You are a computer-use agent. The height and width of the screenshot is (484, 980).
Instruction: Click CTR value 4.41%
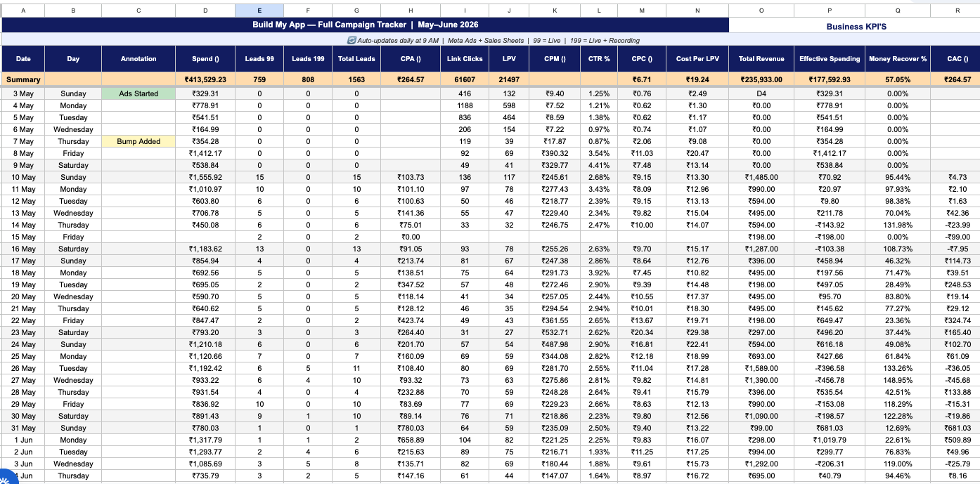coord(599,165)
